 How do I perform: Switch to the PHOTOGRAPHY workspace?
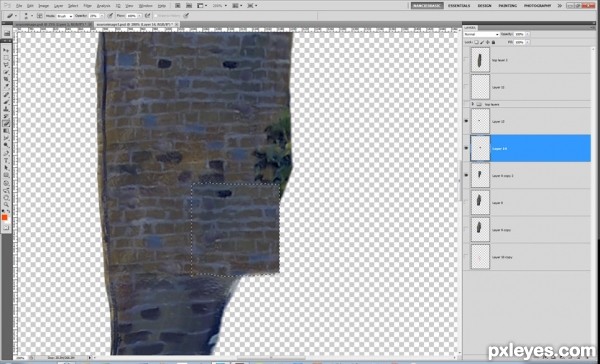coord(538,6)
